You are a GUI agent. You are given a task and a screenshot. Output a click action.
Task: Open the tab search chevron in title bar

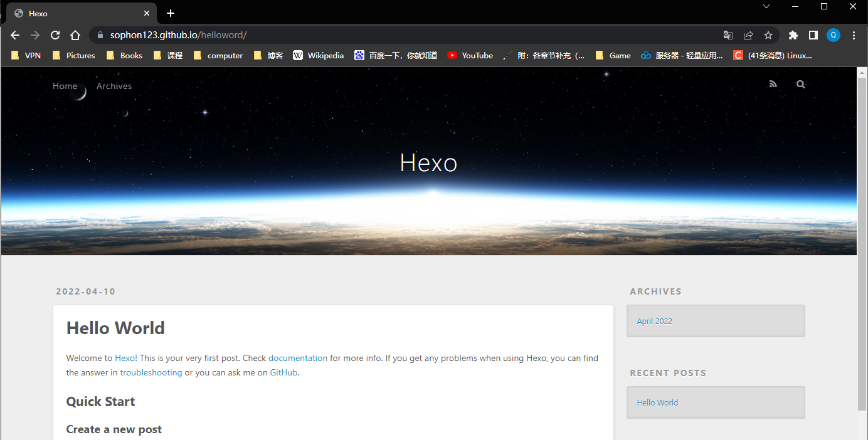[766, 6]
